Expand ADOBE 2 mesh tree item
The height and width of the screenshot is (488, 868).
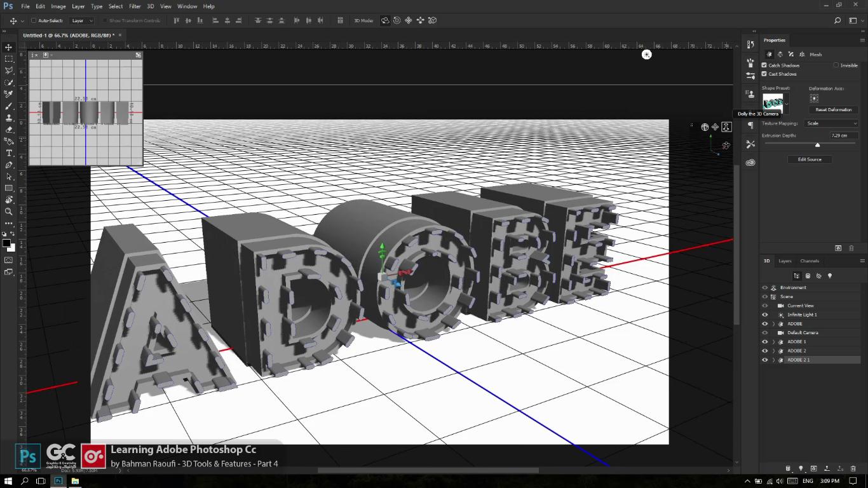click(x=773, y=351)
